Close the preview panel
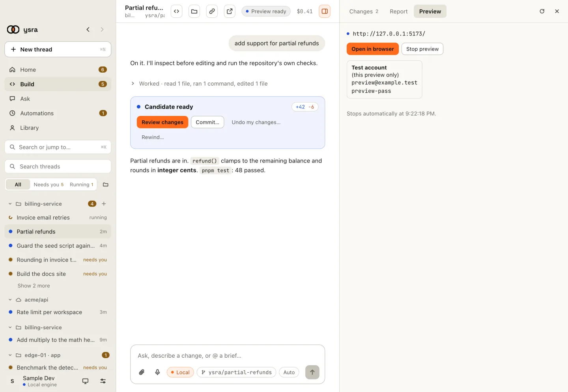This screenshot has width=568, height=392. 557,11
